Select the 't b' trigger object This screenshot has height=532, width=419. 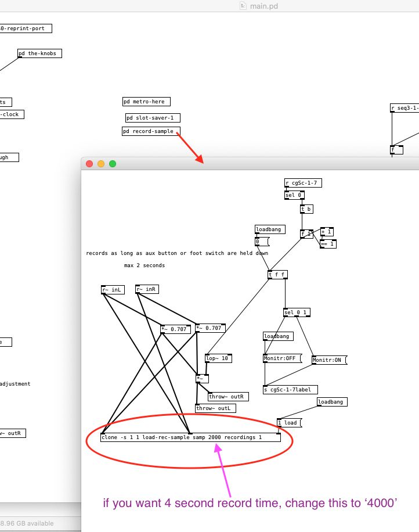click(306, 209)
